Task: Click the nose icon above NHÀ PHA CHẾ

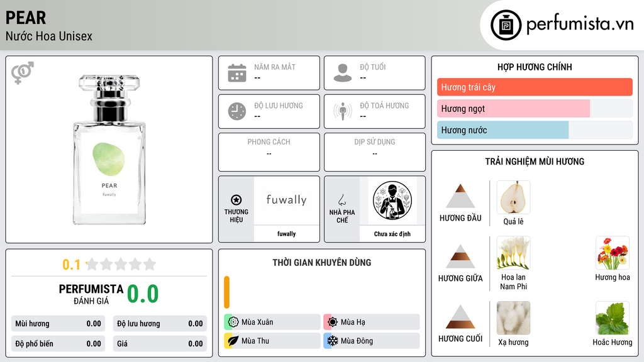Action: click(341, 200)
